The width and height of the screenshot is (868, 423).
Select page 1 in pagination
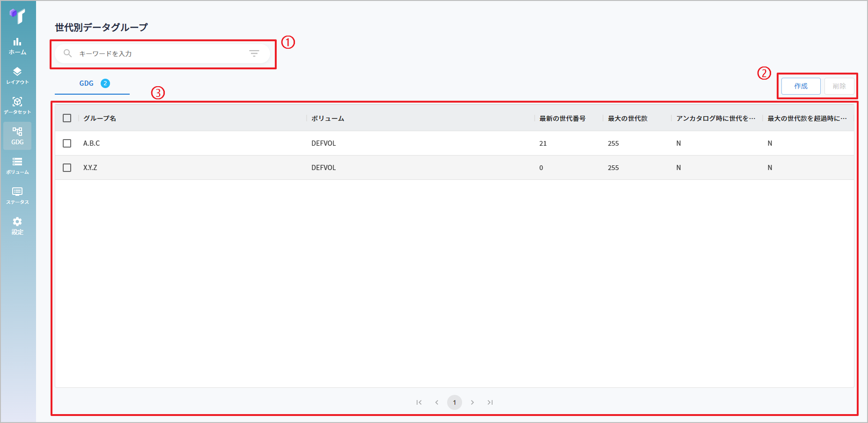click(x=455, y=402)
